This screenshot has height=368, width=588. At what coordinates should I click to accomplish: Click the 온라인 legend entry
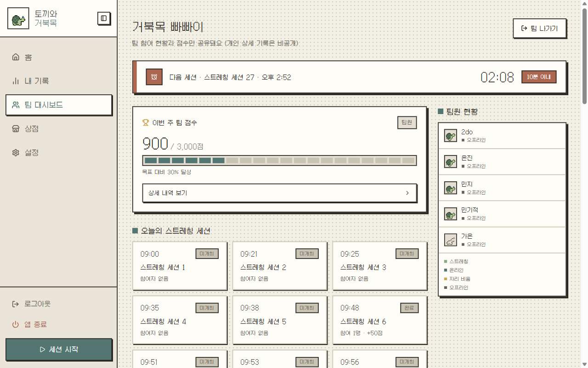pos(453,270)
